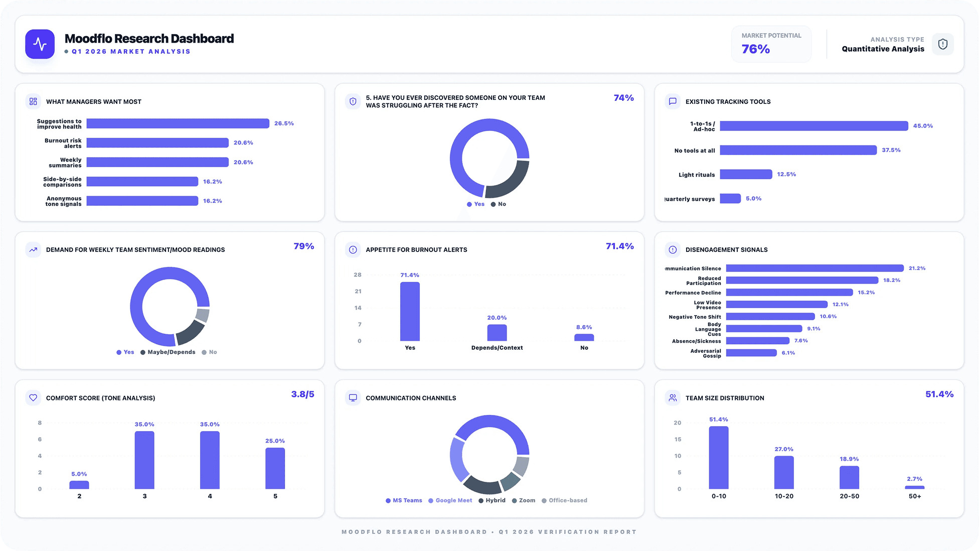Toggle the Yes legend in struggling-team donut chart
The width and height of the screenshot is (980, 551).
coord(475,204)
